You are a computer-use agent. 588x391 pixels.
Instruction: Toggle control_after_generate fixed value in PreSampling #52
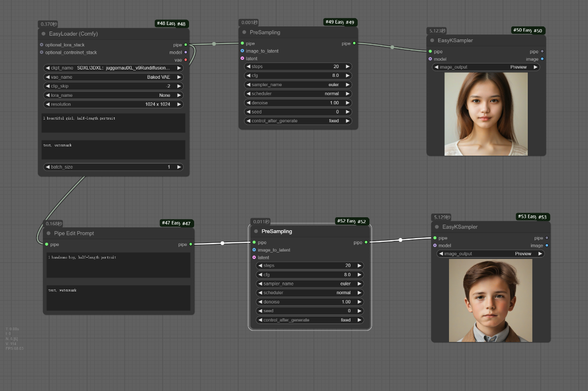click(x=310, y=320)
